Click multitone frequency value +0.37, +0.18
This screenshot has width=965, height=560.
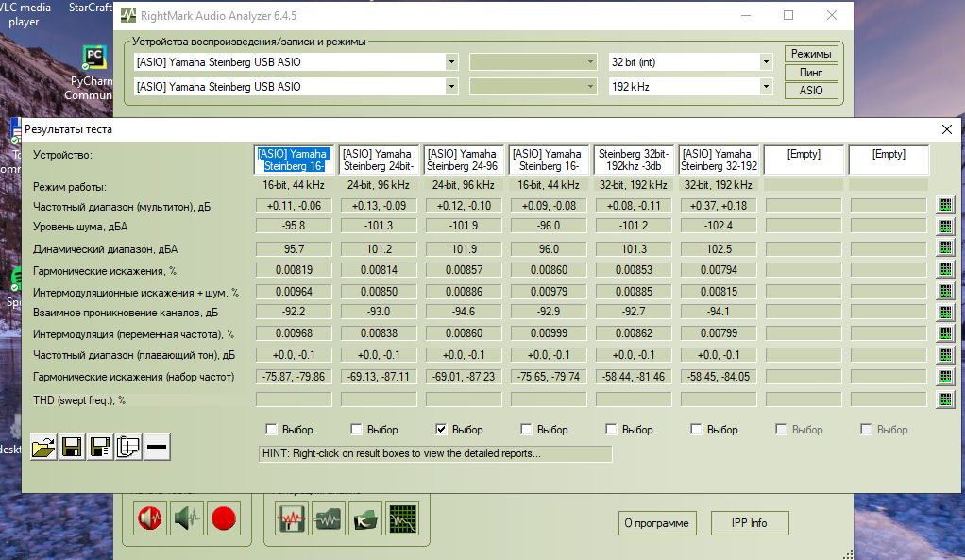[x=719, y=206]
